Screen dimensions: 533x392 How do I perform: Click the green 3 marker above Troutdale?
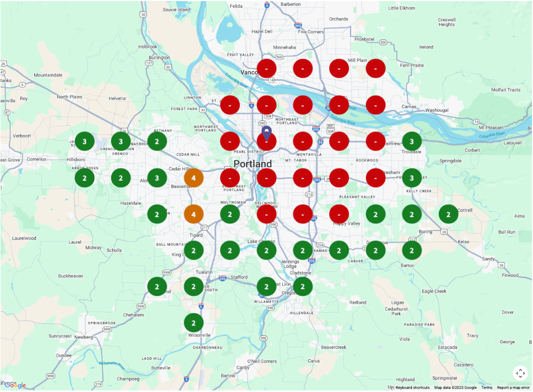coord(411,141)
